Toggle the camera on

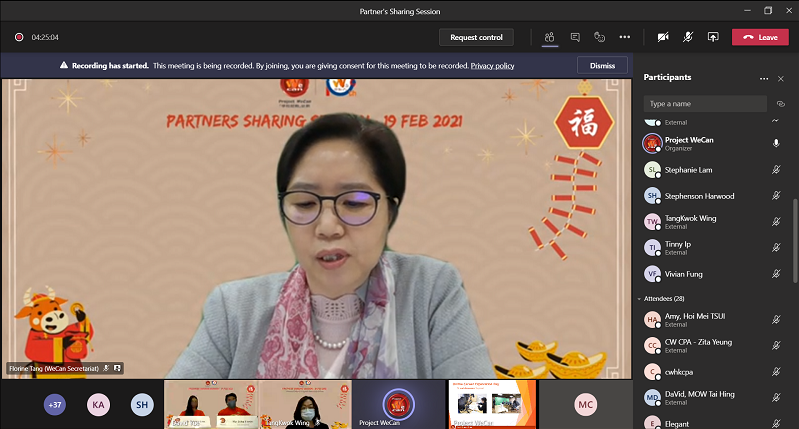(x=663, y=37)
